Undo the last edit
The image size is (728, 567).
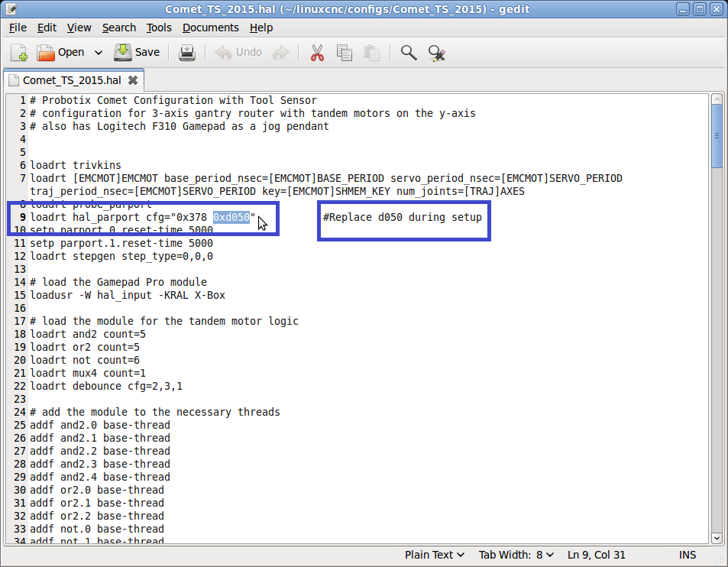pyautogui.click(x=238, y=53)
